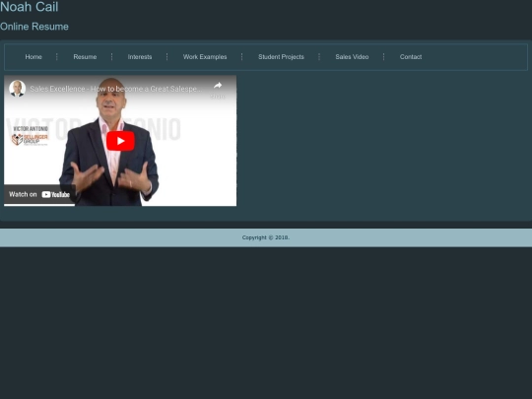Open the Contact page link

click(x=411, y=57)
